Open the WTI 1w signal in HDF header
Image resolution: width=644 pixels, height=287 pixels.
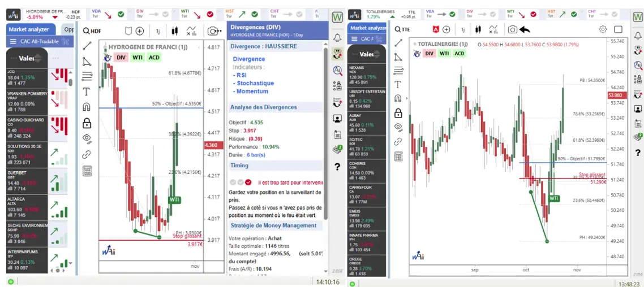197,14
